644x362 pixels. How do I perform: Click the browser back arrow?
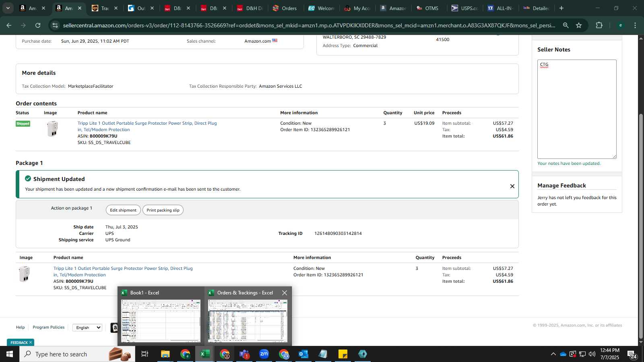[x=9, y=25]
